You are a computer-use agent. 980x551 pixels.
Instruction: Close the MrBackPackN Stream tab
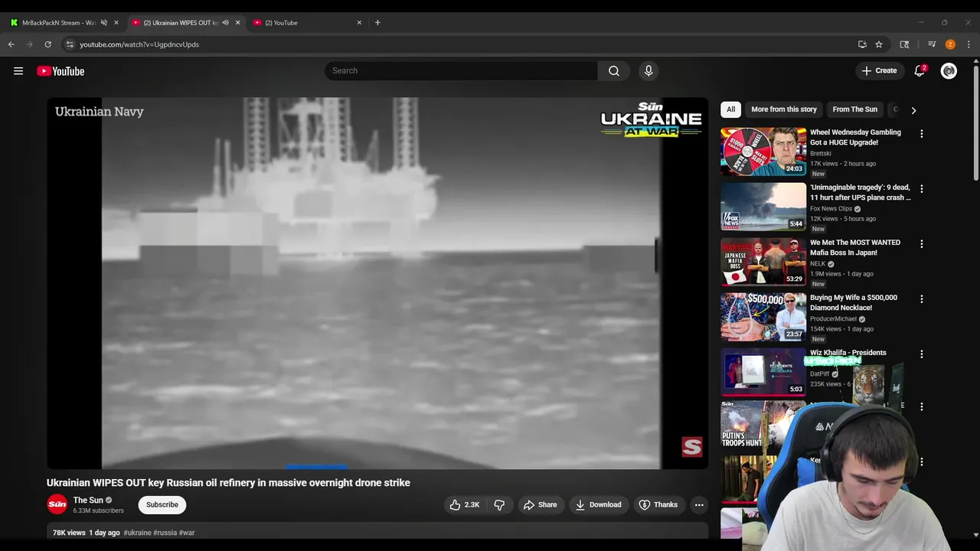(116, 22)
